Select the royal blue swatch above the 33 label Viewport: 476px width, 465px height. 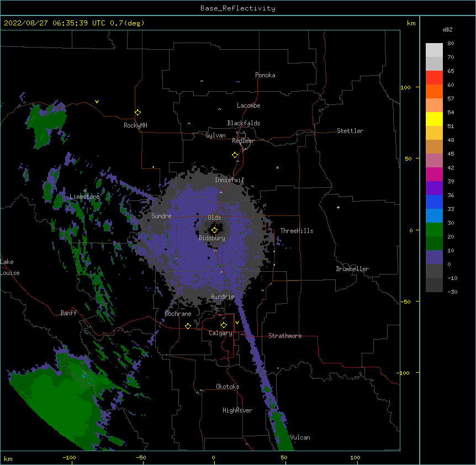coord(434,202)
